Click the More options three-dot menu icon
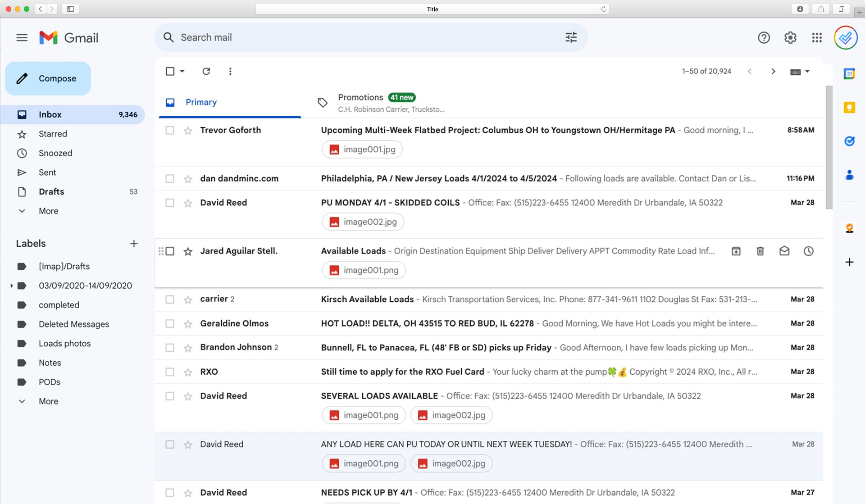Screen dimensions: 865x504 (230, 72)
